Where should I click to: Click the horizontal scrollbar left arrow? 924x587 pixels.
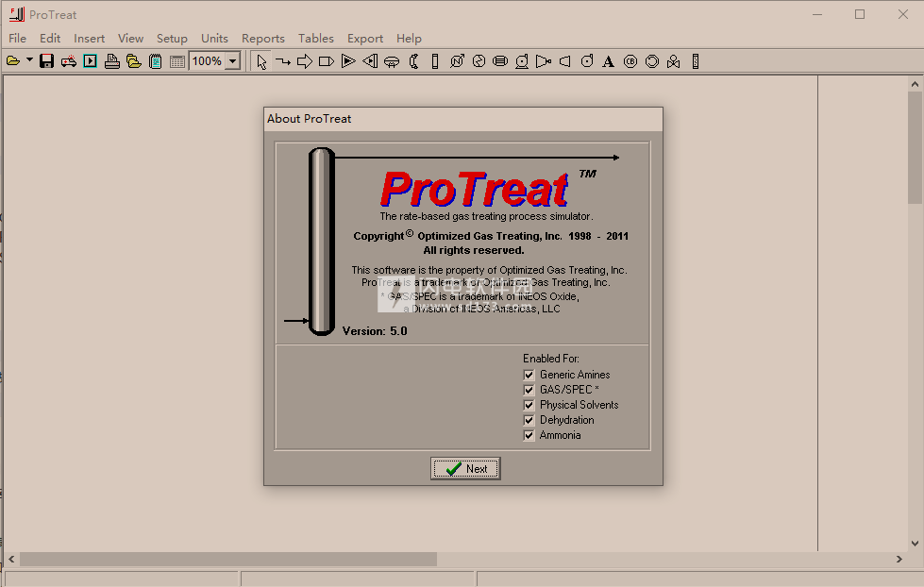tap(11, 559)
